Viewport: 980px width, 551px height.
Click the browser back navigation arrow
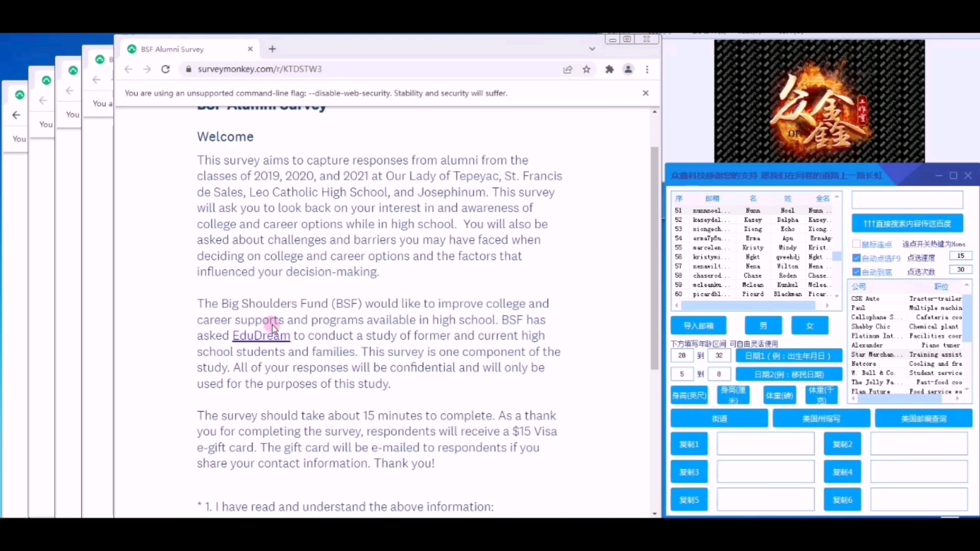click(x=129, y=69)
